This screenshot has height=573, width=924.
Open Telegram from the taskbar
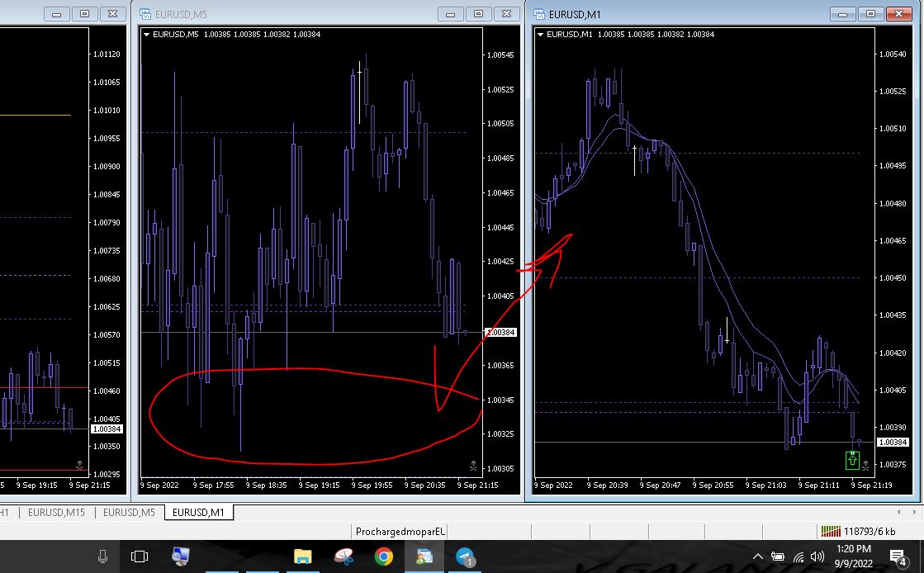point(465,556)
